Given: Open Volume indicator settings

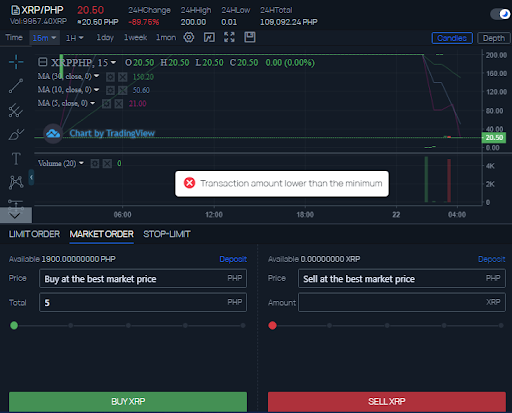Looking at the screenshot, I should 95,164.
